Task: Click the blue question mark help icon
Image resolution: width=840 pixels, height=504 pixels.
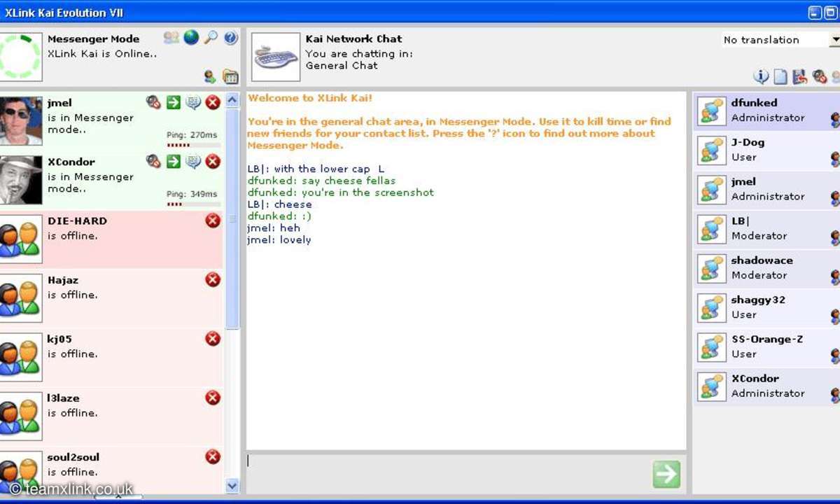Action: (231, 38)
